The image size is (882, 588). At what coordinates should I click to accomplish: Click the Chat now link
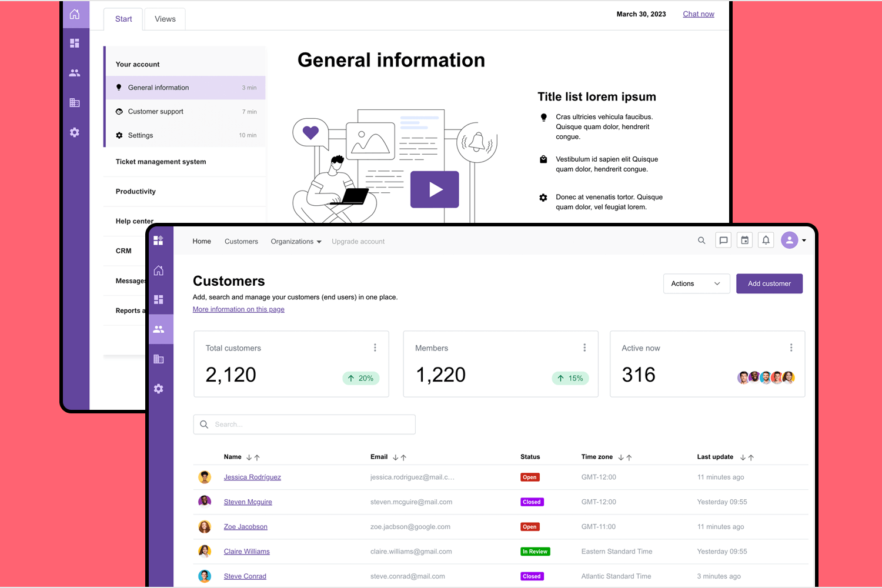tap(699, 14)
